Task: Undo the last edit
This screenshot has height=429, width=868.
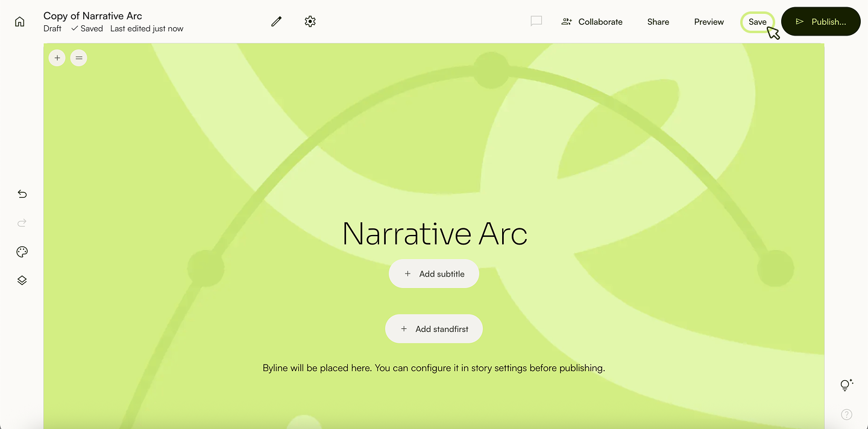Action: pos(22,194)
